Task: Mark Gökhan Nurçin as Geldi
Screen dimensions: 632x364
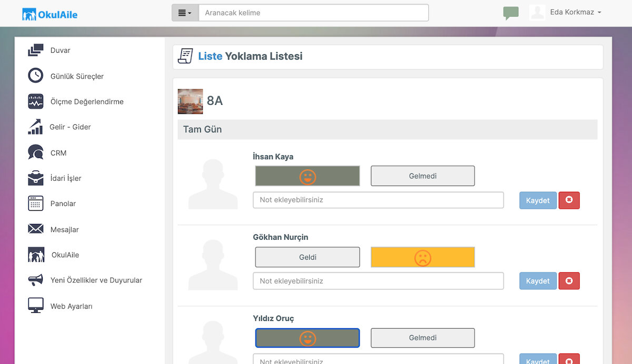Action: point(308,257)
